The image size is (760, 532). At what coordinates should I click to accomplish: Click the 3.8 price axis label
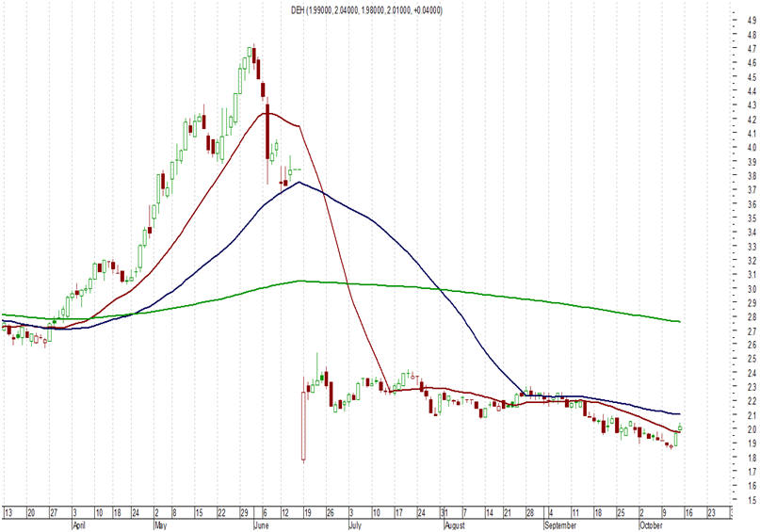click(752, 175)
